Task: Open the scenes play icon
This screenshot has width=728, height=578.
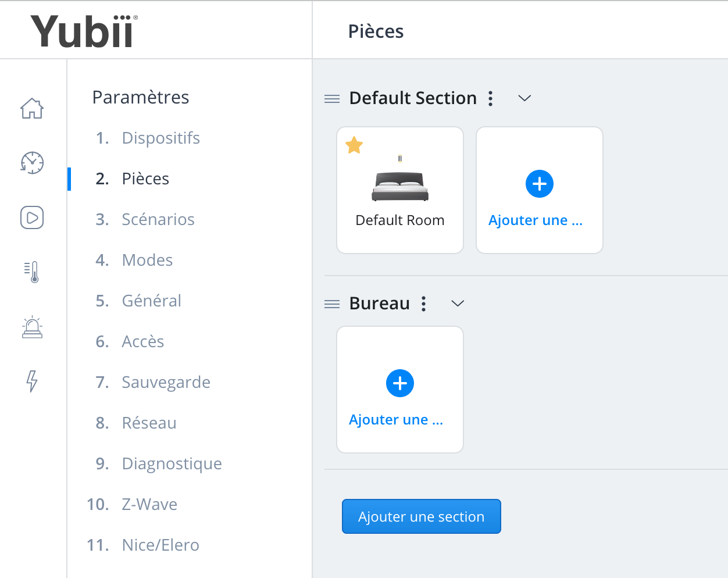Action: (x=32, y=217)
